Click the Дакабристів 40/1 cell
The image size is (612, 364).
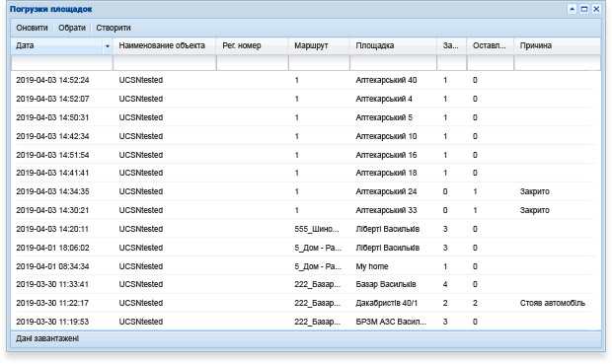pos(386,303)
